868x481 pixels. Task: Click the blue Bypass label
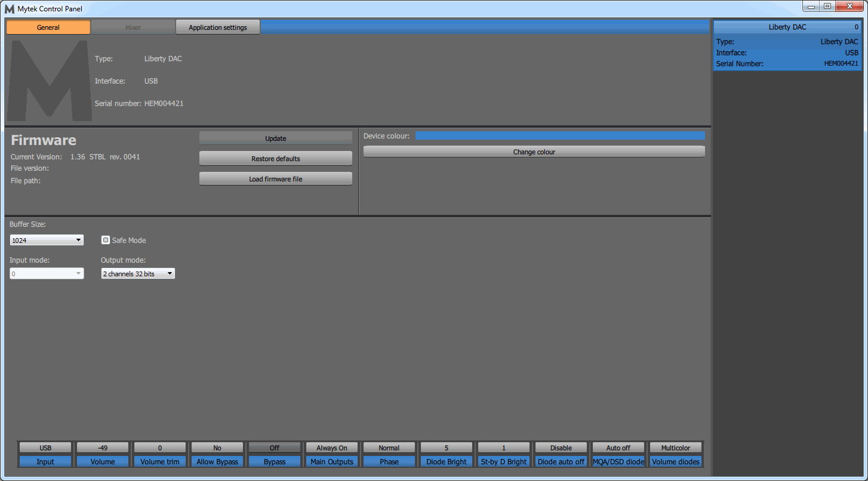click(275, 461)
